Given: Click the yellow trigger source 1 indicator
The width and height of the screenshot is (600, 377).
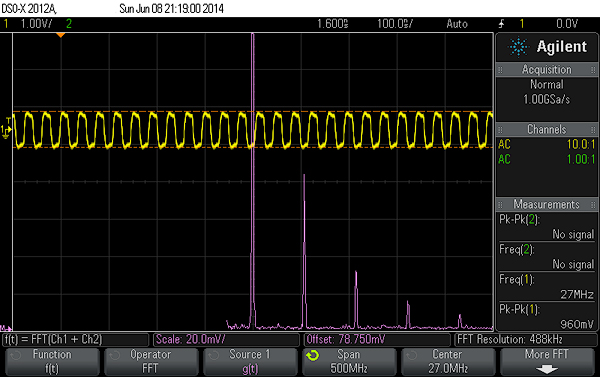Looking at the screenshot, I should 522,24.
